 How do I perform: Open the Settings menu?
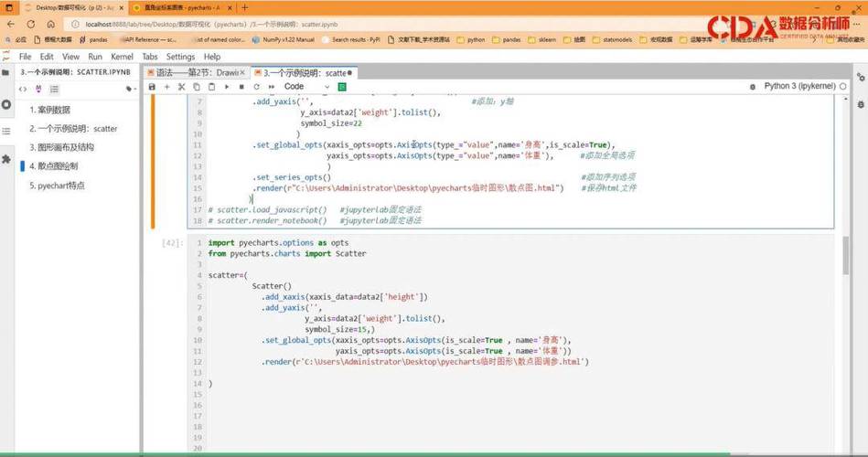pyautogui.click(x=180, y=57)
